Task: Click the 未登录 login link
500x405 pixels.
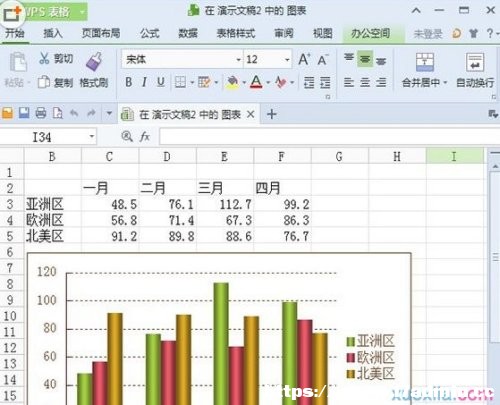Action: [x=428, y=34]
